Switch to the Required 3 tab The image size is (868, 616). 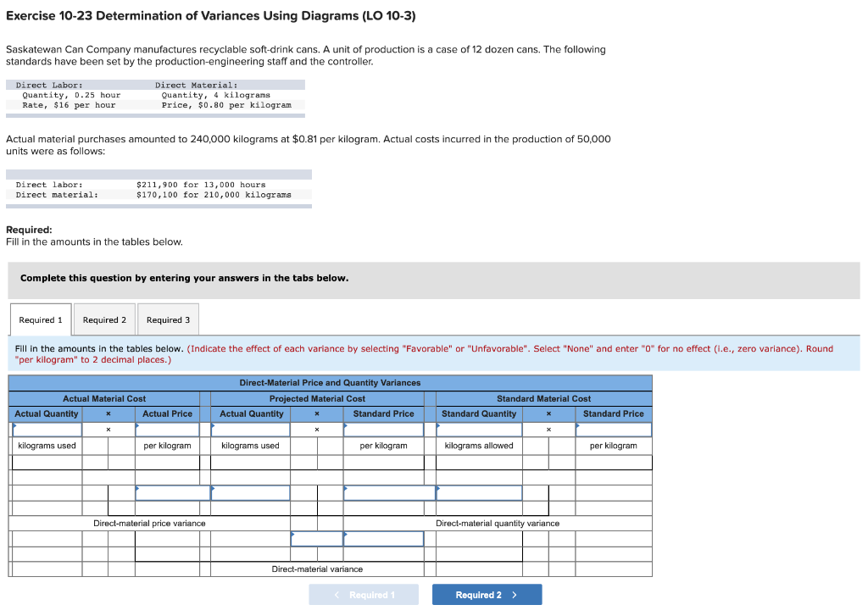click(167, 319)
